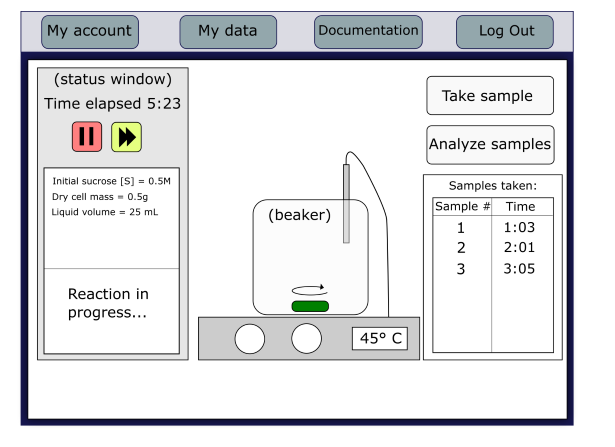Click the thermometer probe in the beaker

[346, 203]
